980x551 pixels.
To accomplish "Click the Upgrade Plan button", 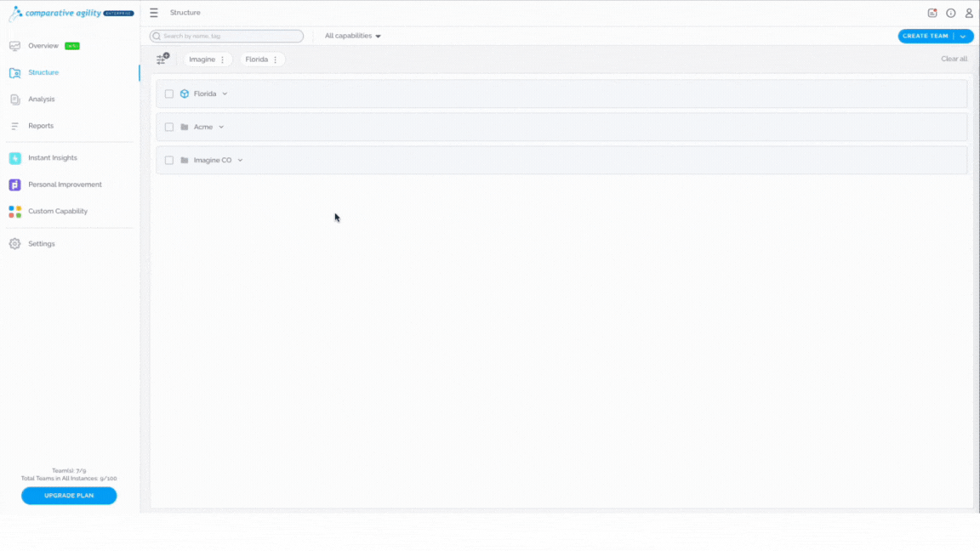I will pyautogui.click(x=69, y=496).
